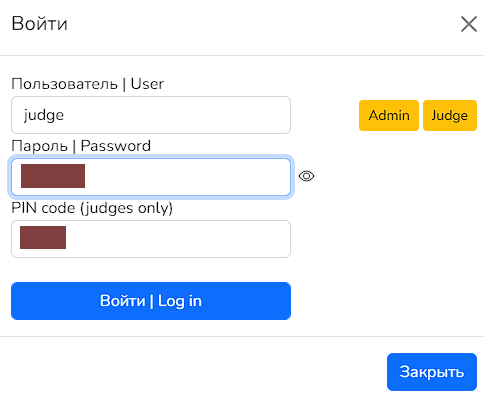Click the empty part of the Password field after the mask
The height and width of the screenshot is (401, 484).
tap(187, 177)
